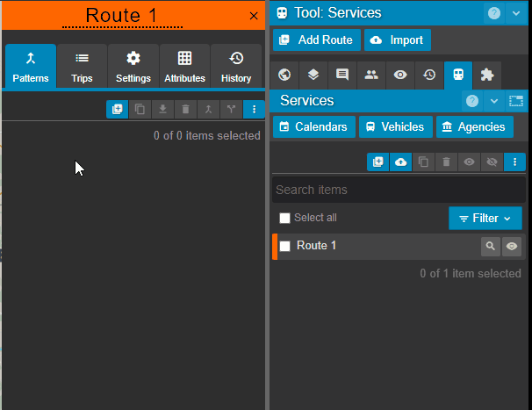Click the Add Route button
532x410 pixels.
(315, 40)
